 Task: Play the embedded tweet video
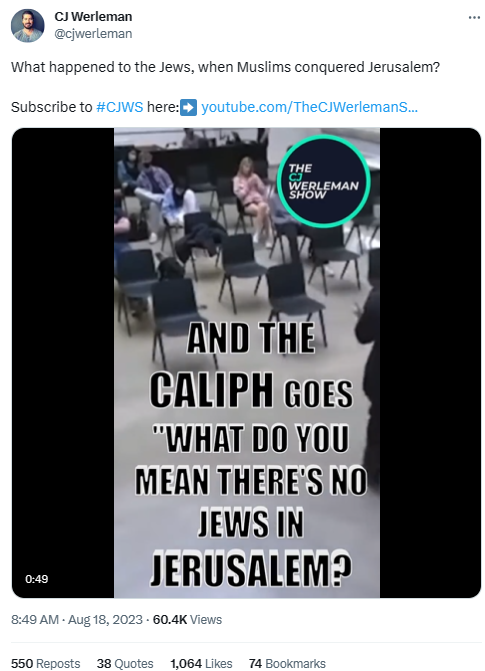tap(247, 362)
